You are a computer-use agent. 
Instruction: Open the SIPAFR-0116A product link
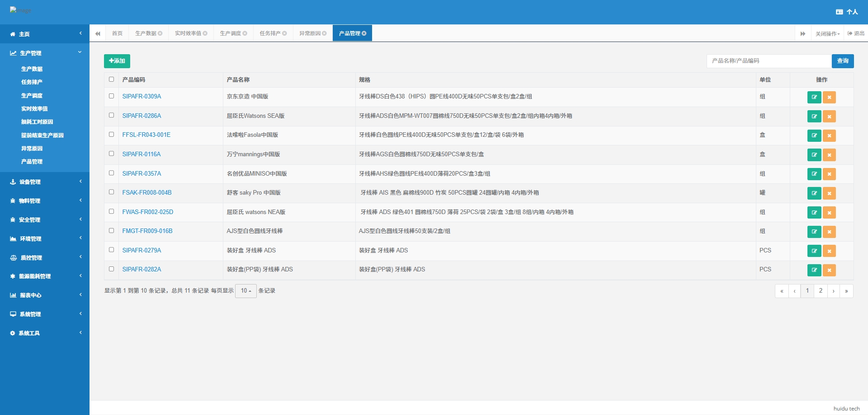[x=142, y=154]
